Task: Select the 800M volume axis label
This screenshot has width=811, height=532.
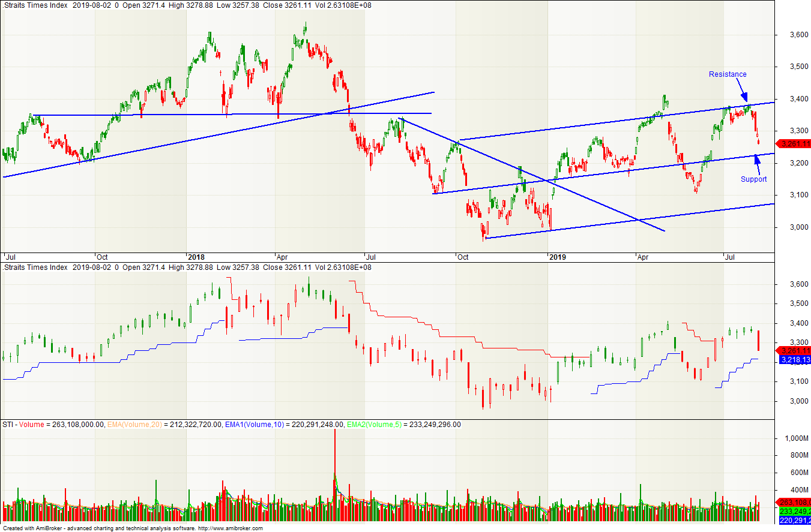Action: click(x=798, y=456)
